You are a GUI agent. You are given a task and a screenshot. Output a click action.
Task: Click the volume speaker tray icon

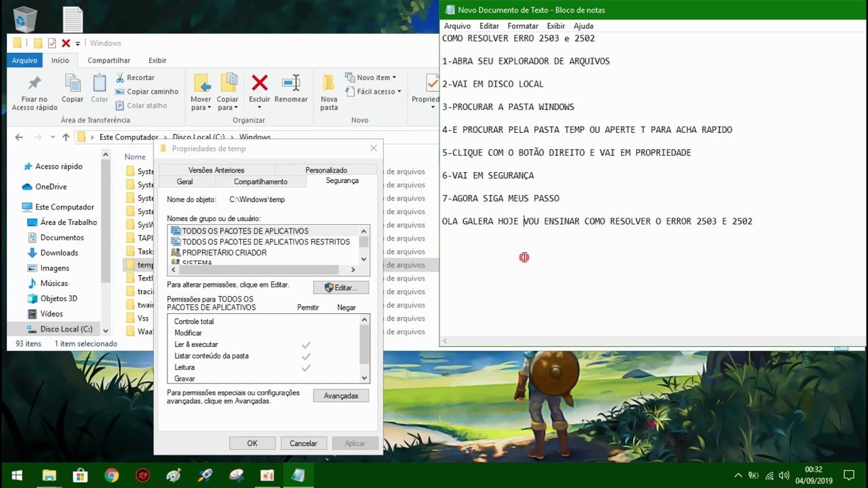(x=785, y=475)
